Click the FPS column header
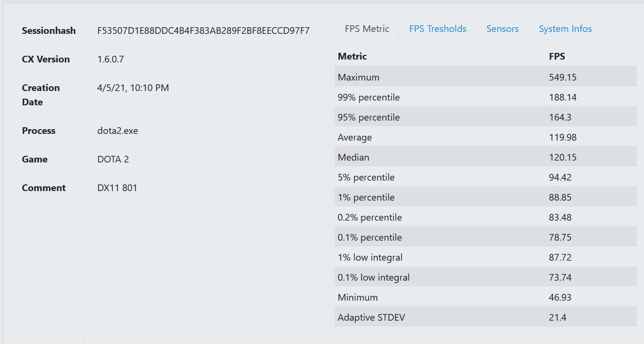The height and width of the screenshot is (344, 644). pyautogui.click(x=557, y=56)
